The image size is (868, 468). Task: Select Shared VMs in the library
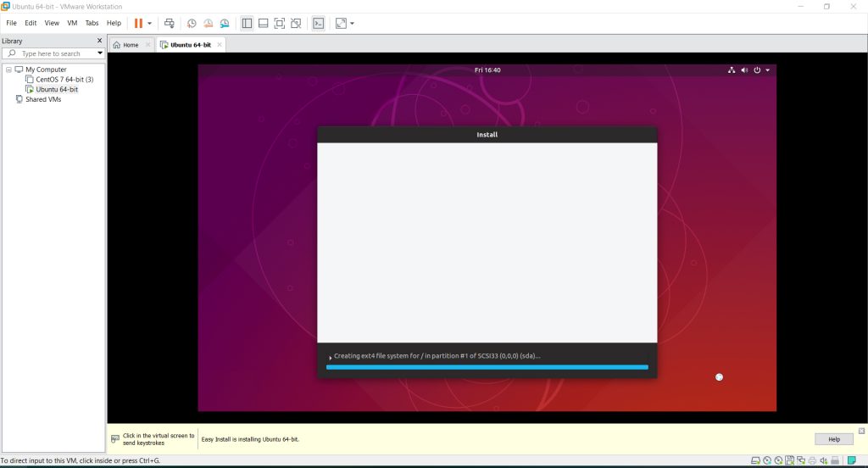tap(42, 99)
